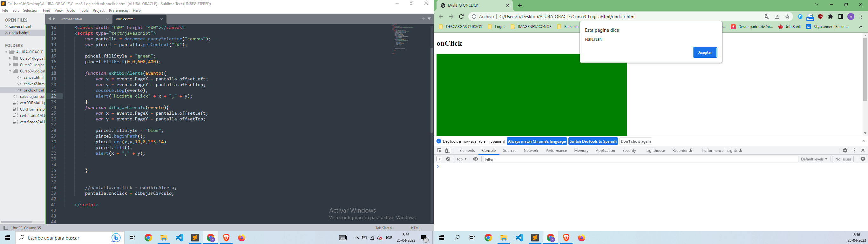Toggle the live expression eye icon
Image resolution: width=868 pixels, height=244 pixels.
(x=475, y=159)
